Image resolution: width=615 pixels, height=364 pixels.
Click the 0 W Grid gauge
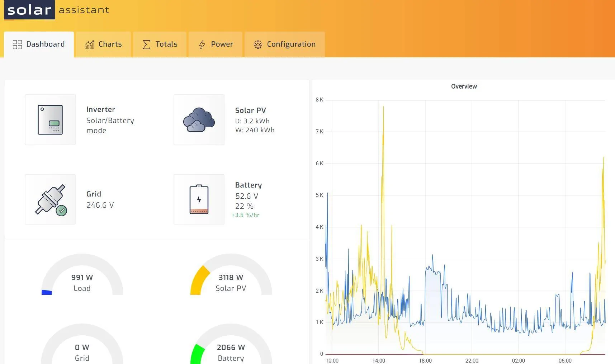(82, 344)
